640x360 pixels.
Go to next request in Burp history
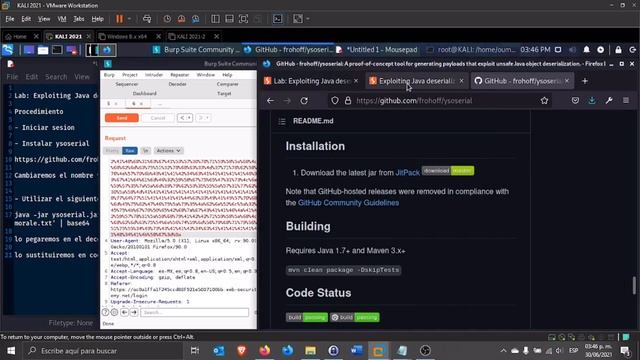(x=201, y=118)
